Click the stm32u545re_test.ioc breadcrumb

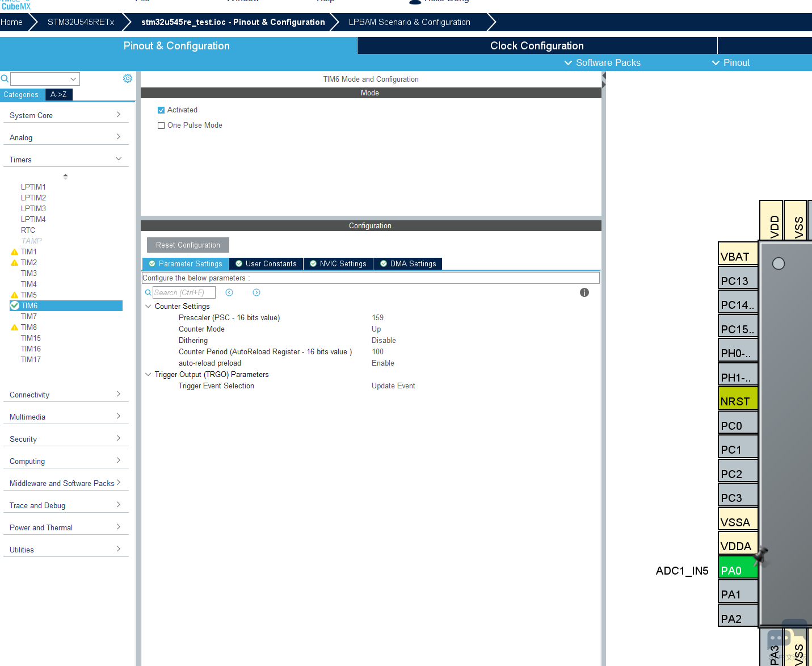tap(233, 22)
